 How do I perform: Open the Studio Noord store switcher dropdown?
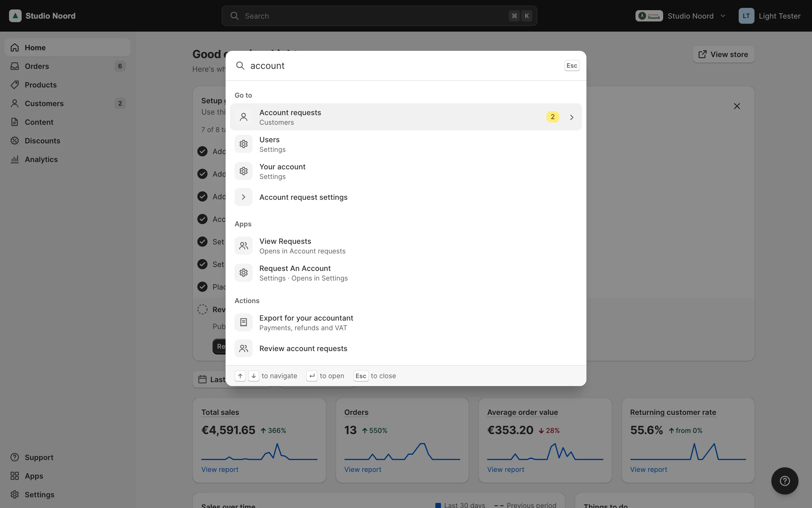click(x=680, y=16)
